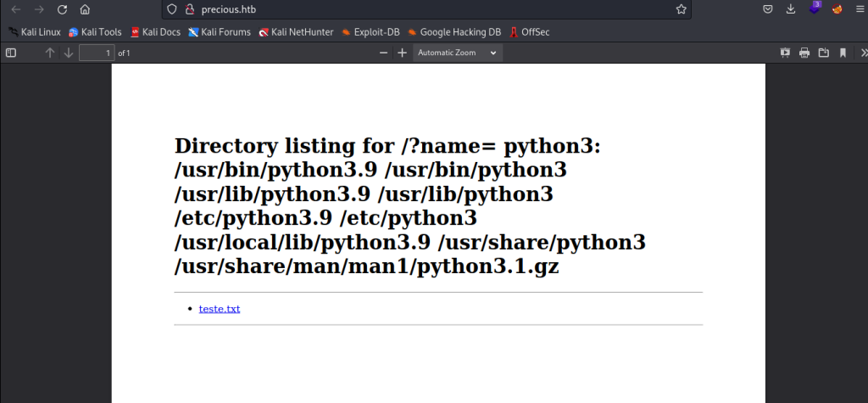The image size is (868, 403).
Task: Save to Pocket icon in toolbar
Action: point(767,9)
